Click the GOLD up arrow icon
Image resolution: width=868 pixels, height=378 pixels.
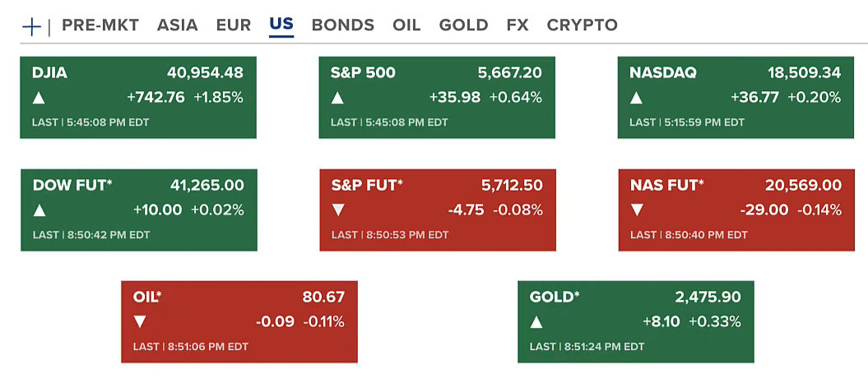536,322
